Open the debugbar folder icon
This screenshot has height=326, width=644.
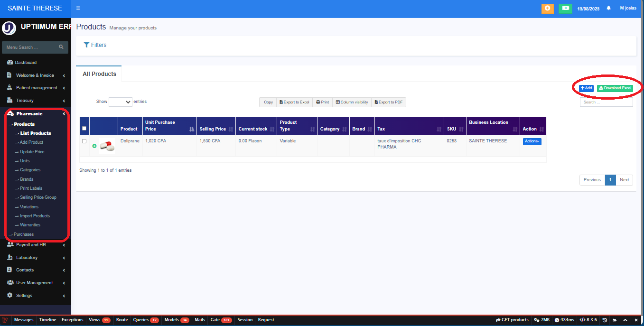coord(615,320)
